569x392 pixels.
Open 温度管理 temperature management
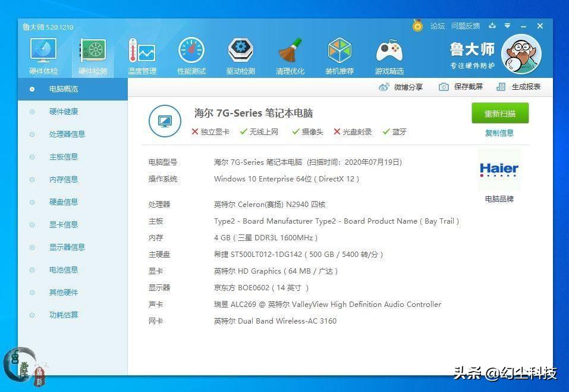(x=142, y=54)
